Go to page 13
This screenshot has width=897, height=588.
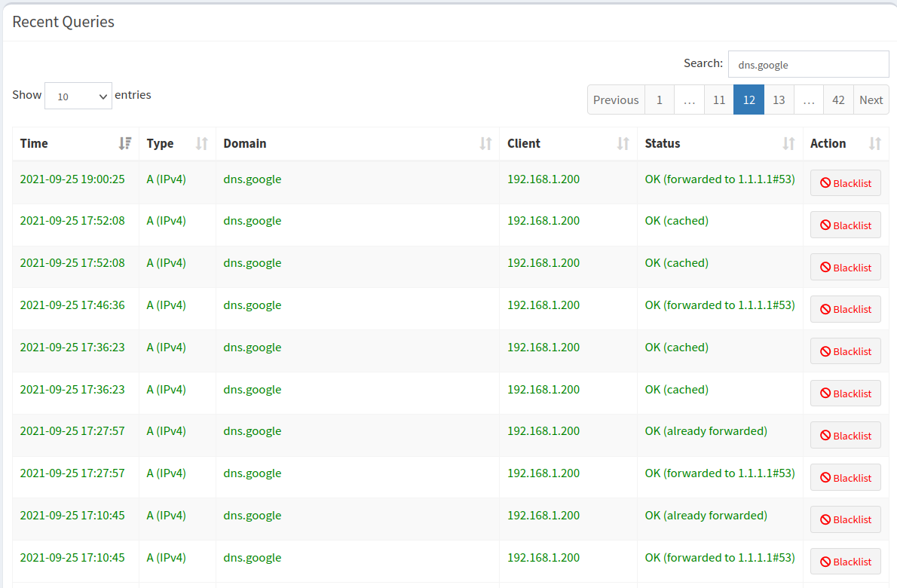[x=779, y=100]
